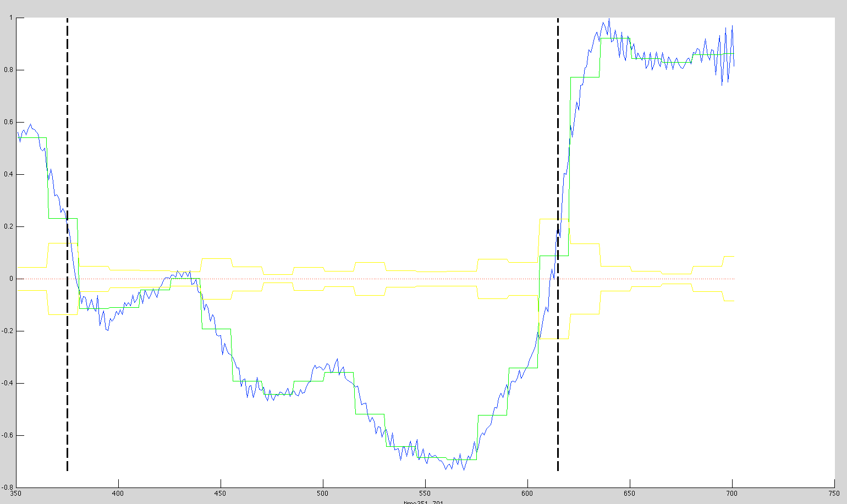Select the x-axis tick label 450

[221, 494]
